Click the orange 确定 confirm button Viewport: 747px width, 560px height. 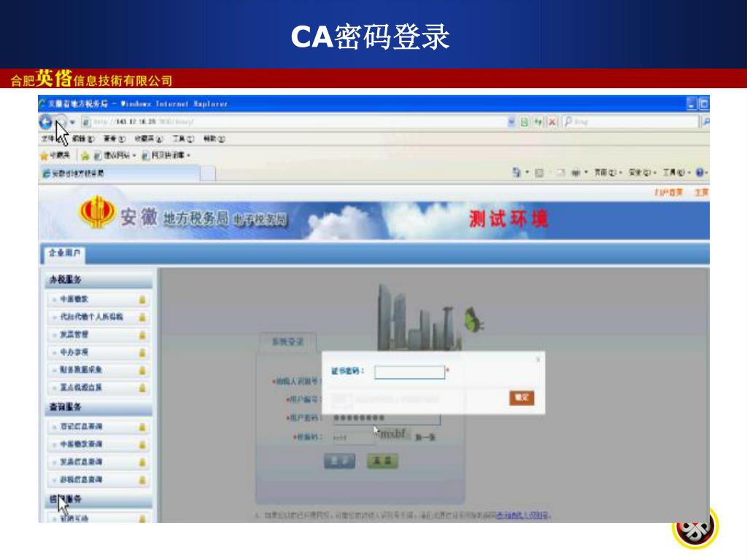click(522, 397)
